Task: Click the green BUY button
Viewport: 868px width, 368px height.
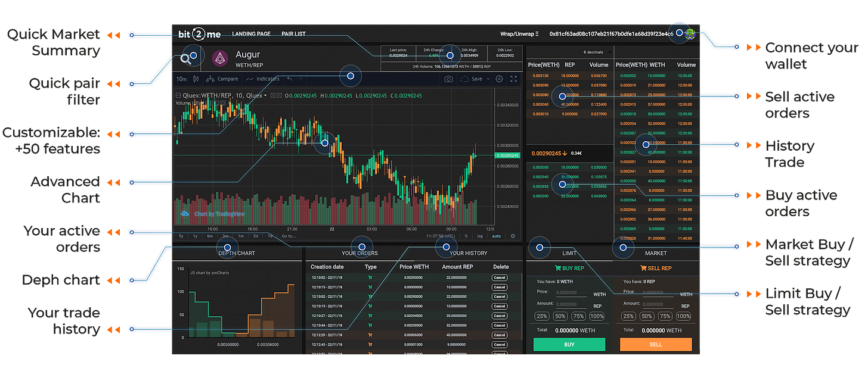Action: tap(569, 345)
